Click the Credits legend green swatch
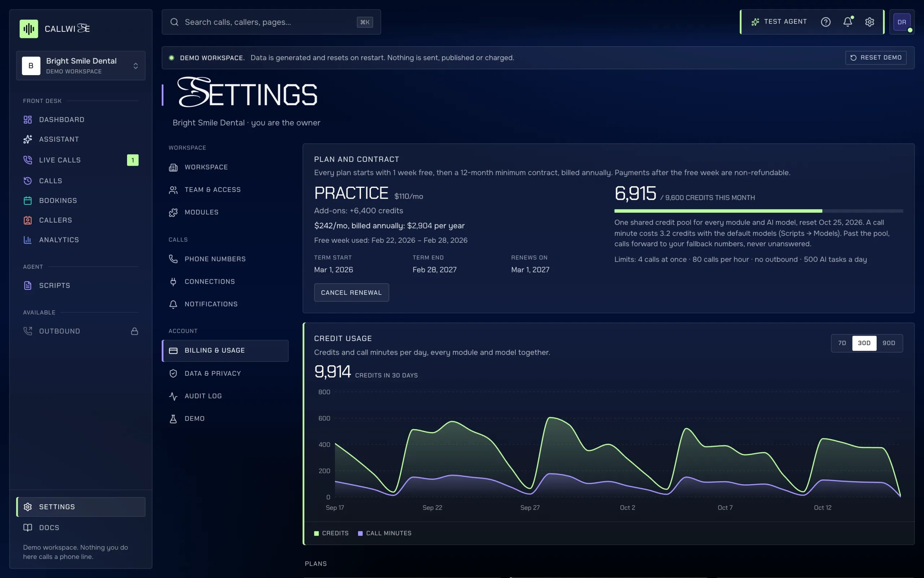 [316, 533]
